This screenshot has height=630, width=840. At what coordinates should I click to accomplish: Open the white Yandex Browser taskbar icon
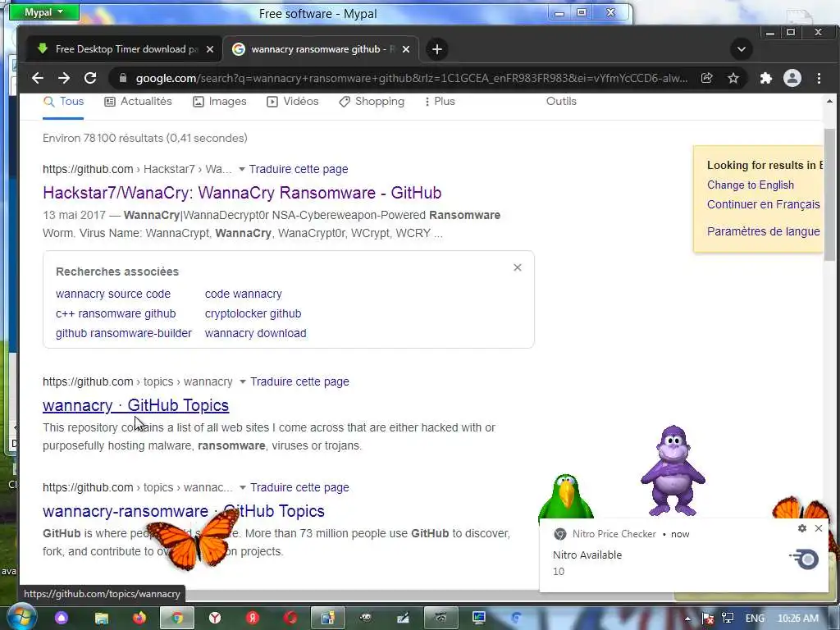click(215, 619)
